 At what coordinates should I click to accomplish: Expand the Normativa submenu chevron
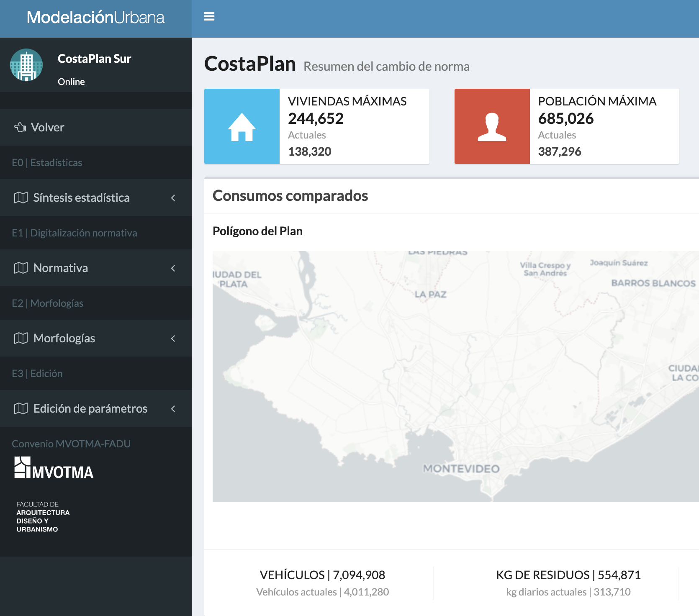[x=173, y=268]
